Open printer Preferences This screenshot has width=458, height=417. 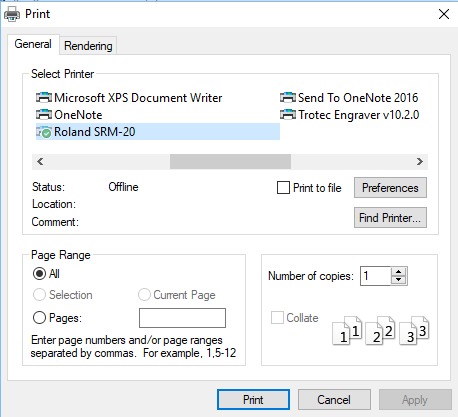click(390, 188)
